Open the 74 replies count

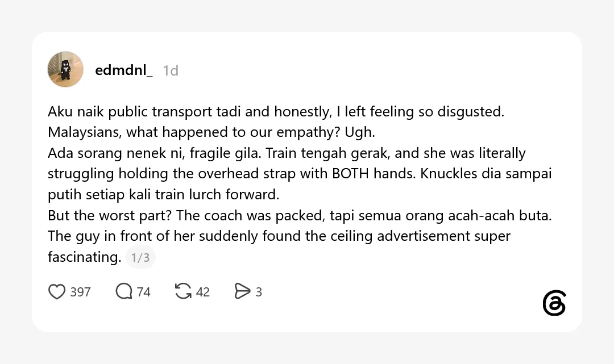click(144, 292)
